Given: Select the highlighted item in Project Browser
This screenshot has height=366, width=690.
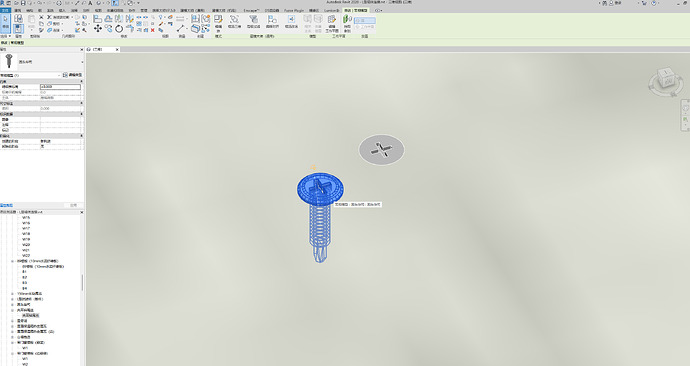Looking at the screenshot, I should pos(31,315).
